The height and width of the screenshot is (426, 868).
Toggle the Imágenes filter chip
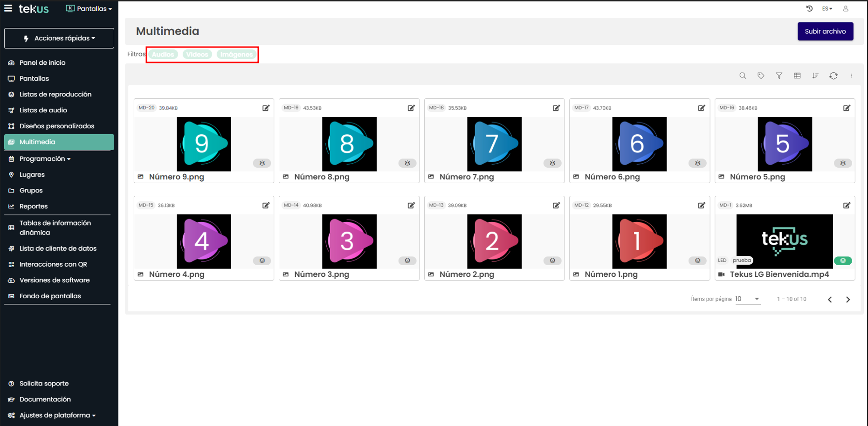coord(236,55)
